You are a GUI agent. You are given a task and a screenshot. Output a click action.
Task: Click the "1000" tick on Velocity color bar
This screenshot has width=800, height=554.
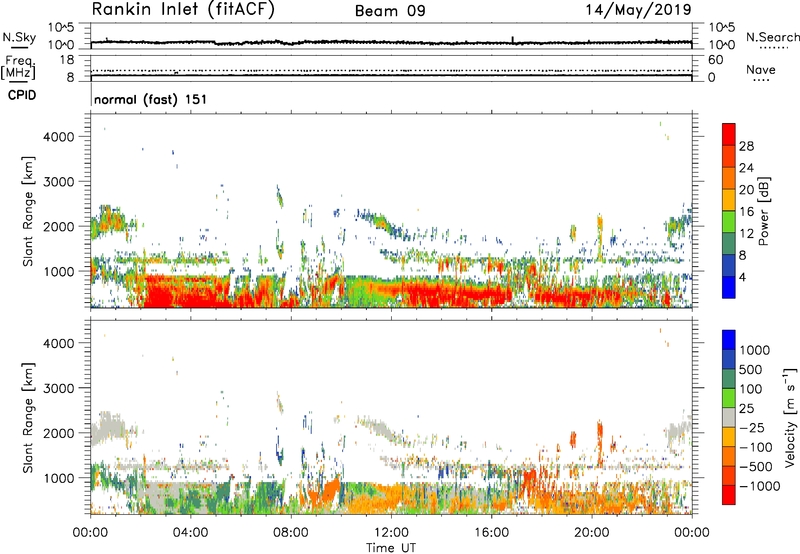coord(755,350)
